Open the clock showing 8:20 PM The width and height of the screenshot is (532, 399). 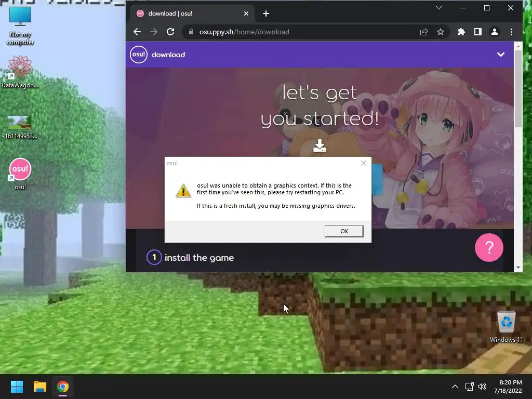[x=508, y=387]
